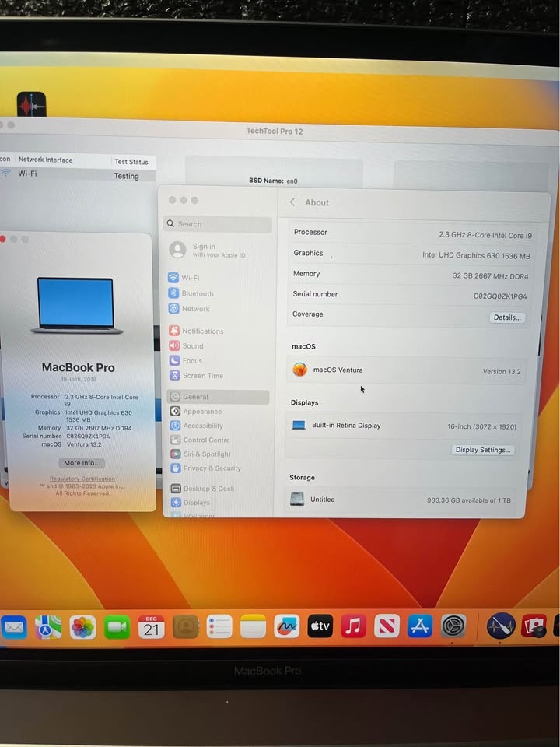
Task: Go back using the About chevron
Action: 292,202
